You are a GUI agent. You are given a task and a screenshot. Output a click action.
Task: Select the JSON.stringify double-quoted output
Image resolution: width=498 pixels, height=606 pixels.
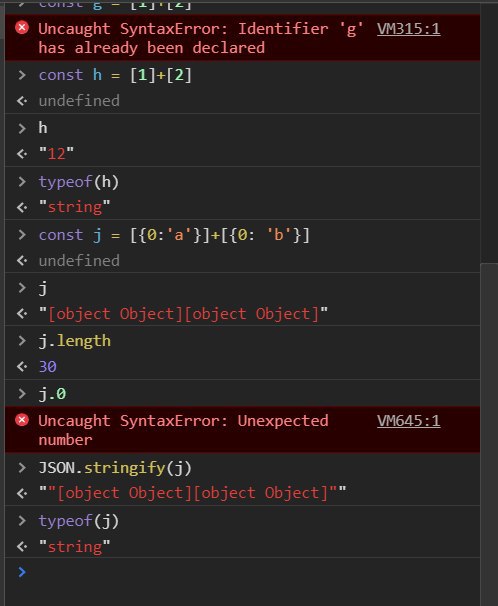pyautogui.click(x=192, y=493)
